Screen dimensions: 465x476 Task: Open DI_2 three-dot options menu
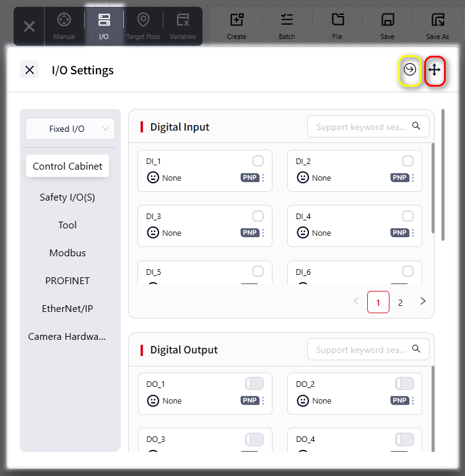pyautogui.click(x=413, y=178)
